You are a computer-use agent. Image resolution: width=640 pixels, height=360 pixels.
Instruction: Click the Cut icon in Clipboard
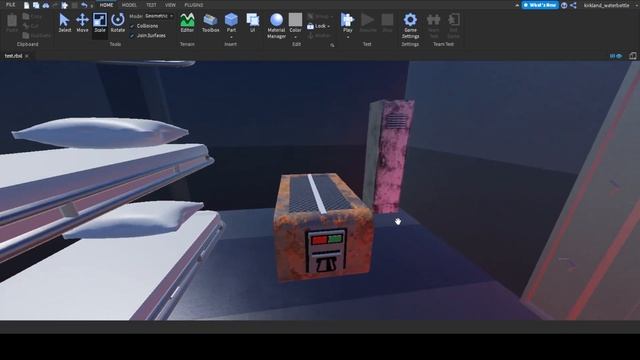(x=26, y=26)
